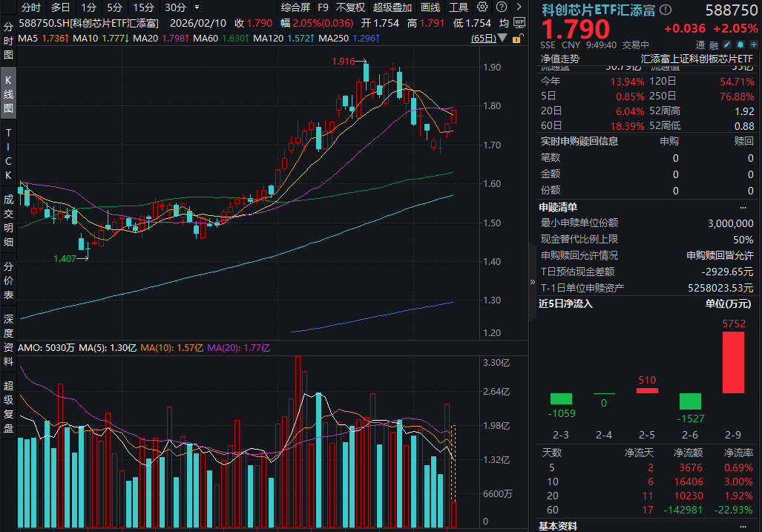This screenshot has width=762, height=532.
Task: Toggle 不复权 price adjustment mode
Action: click(x=350, y=8)
